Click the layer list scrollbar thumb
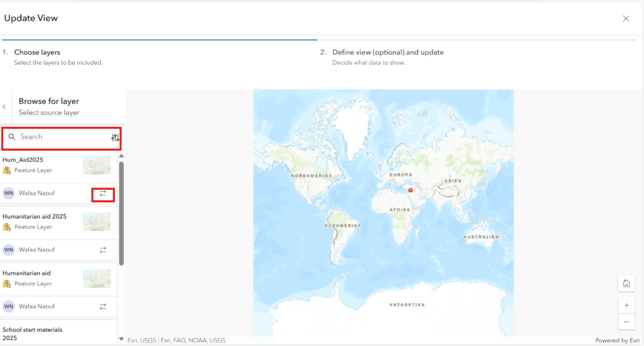Viewport: 644px width, 346px height. point(121,213)
